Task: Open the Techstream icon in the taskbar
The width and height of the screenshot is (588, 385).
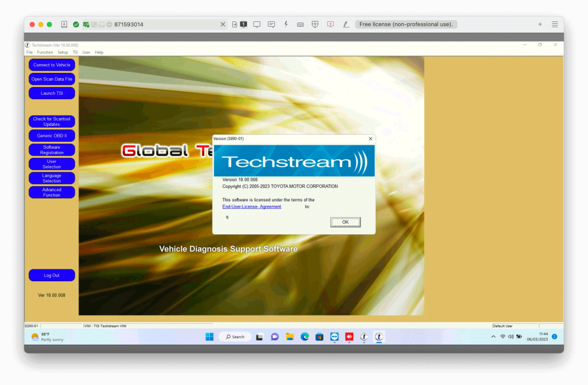Action: [379, 337]
